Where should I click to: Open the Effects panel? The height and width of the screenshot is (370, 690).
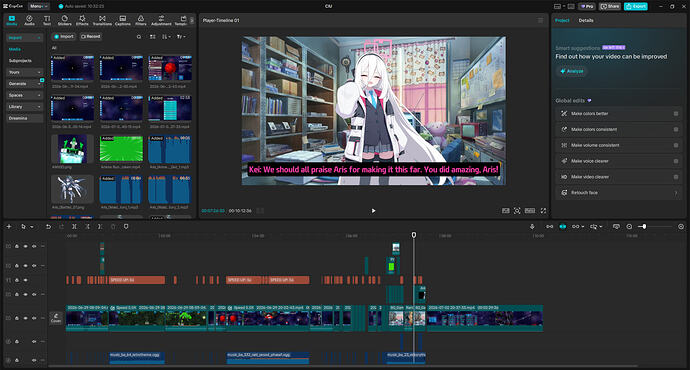pyautogui.click(x=82, y=20)
